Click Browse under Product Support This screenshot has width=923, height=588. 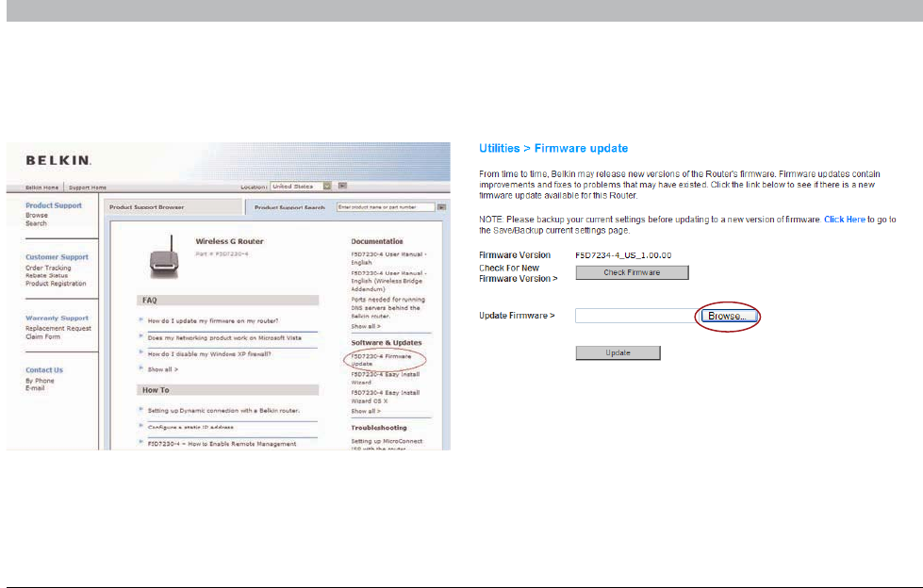click(37, 216)
